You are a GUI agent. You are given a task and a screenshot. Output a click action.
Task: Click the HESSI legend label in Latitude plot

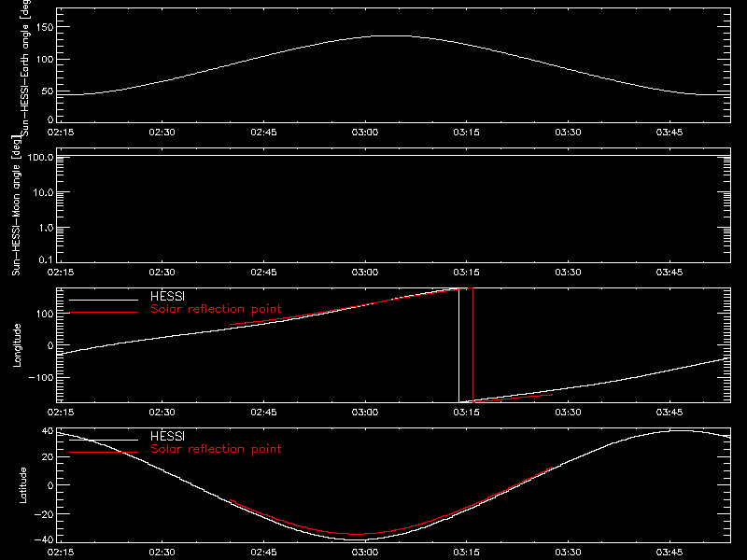[x=167, y=436]
